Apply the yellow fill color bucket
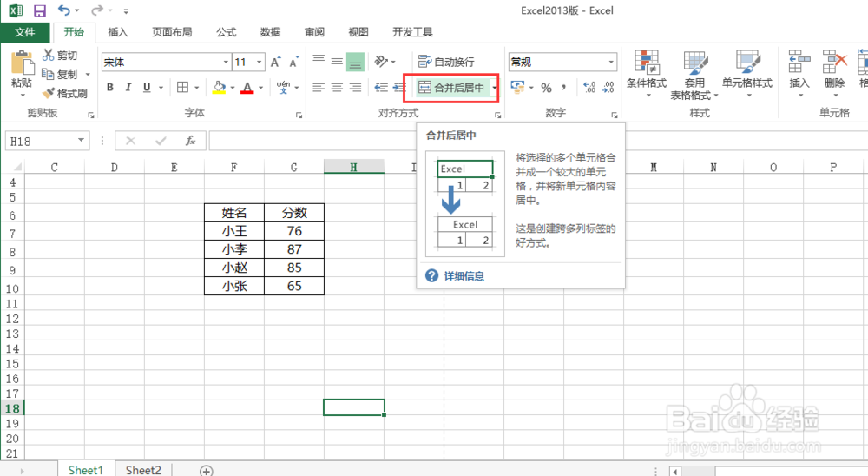This screenshot has width=868, height=476. [220, 87]
